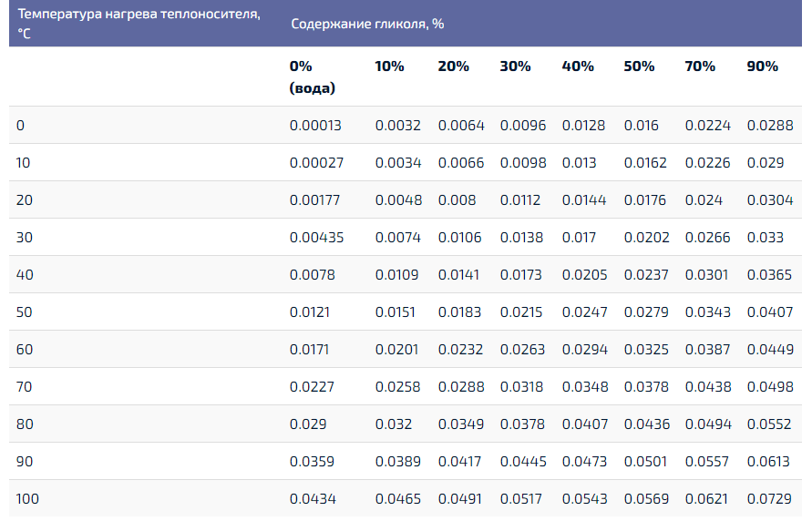
Task: Click the 'Содержание гликоля, %' header
Action: (367, 24)
